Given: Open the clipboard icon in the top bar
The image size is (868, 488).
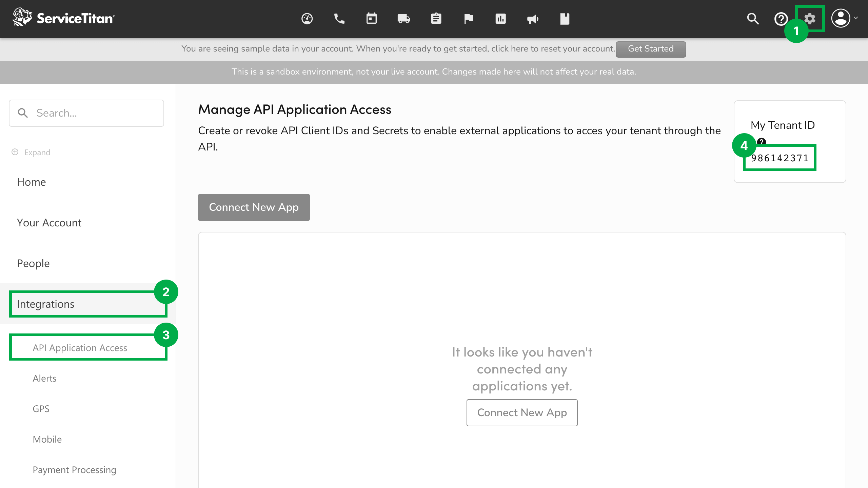Looking at the screenshot, I should (436, 19).
